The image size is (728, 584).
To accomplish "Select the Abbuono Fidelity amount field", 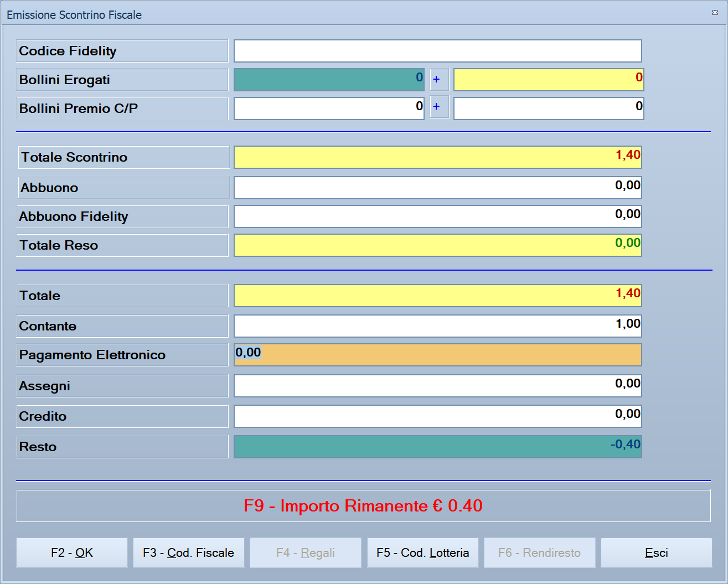I will point(438,216).
